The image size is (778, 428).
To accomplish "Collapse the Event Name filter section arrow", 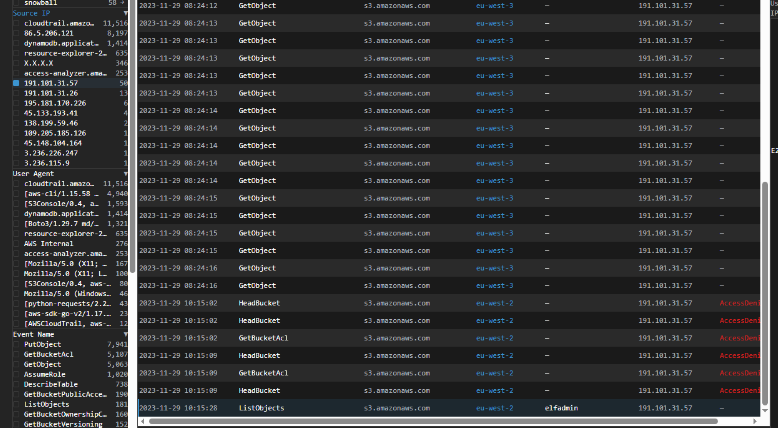I will coord(126,335).
